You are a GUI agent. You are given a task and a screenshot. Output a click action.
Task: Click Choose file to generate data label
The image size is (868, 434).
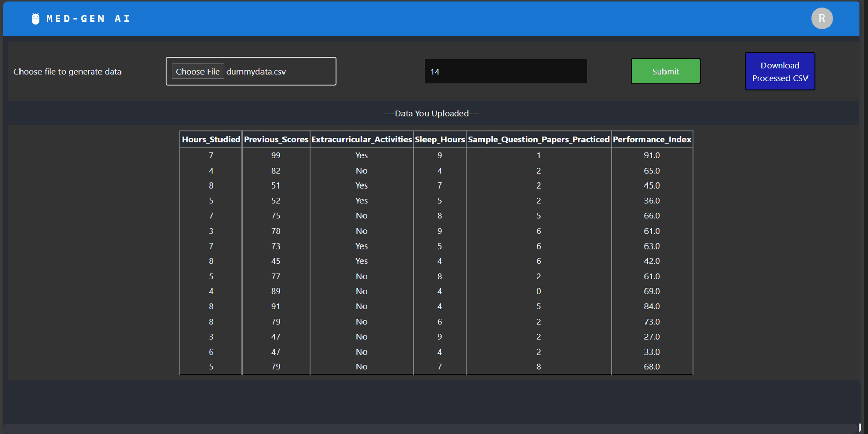click(67, 72)
